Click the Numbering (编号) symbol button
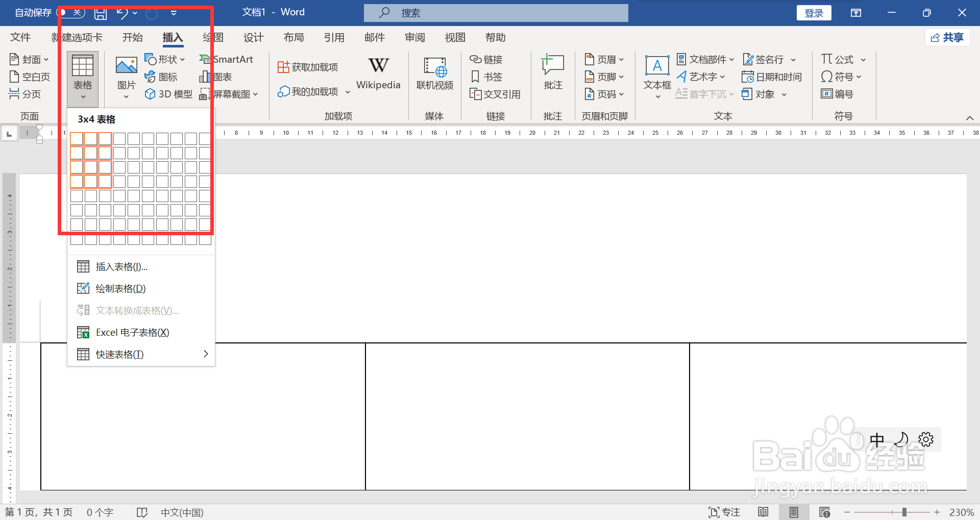 (837, 94)
